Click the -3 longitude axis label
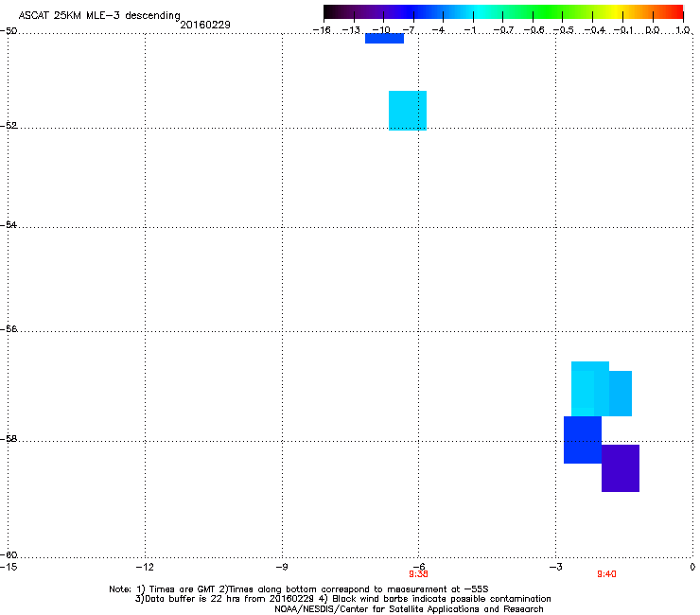The width and height of the screenshot is (700, 615). pyautogui.click(x=556, y=567)
